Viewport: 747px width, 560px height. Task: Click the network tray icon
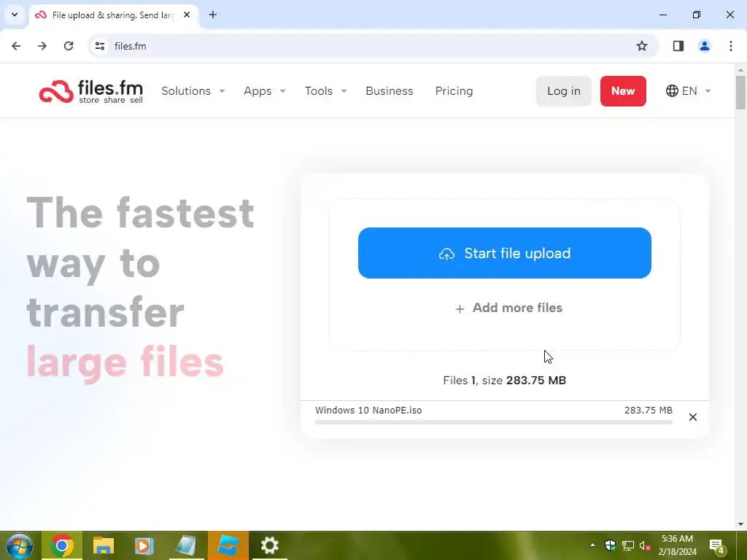pyautogui.click(x=628, y=545)
